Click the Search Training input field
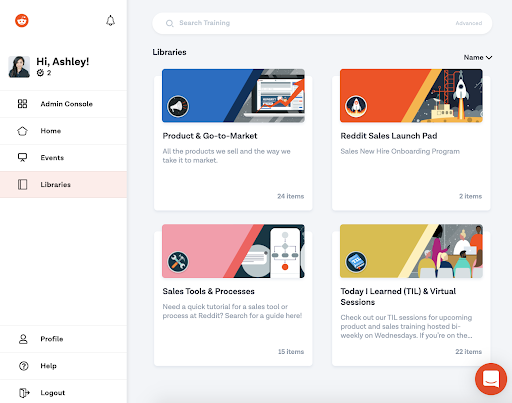Screen dimensions: 512x403 (322, 23)
